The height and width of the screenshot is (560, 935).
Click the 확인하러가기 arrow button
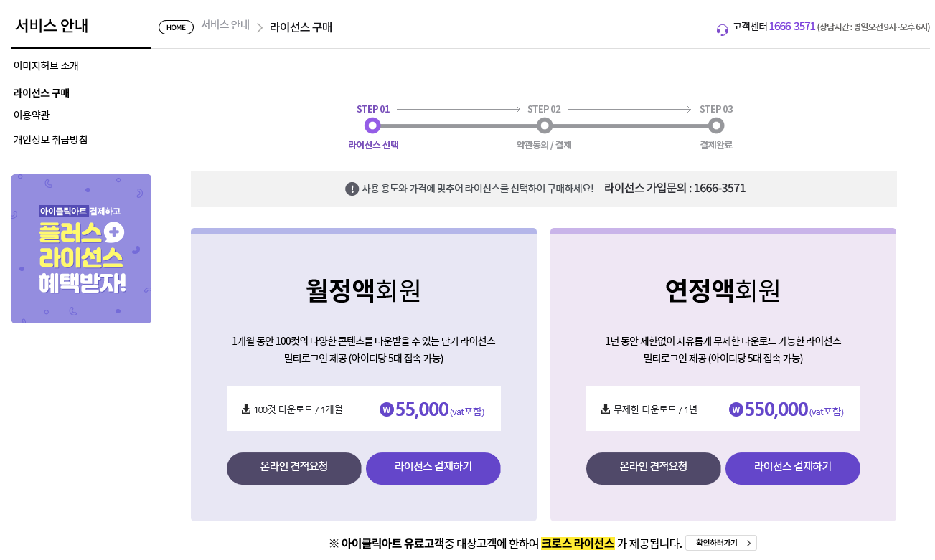click(721, 543)
